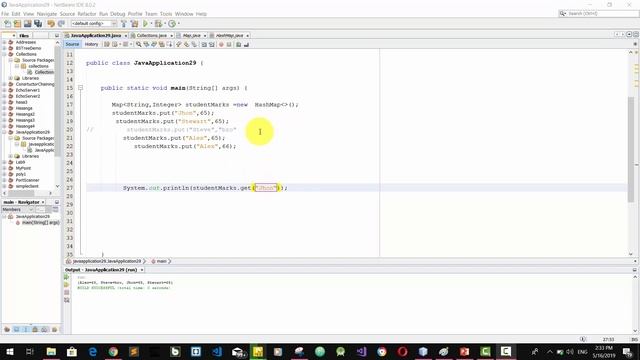Screen dimensions: 640x360
Task: Click the main breadcrumb at editor bottom
Action: (x=160, y=261)
